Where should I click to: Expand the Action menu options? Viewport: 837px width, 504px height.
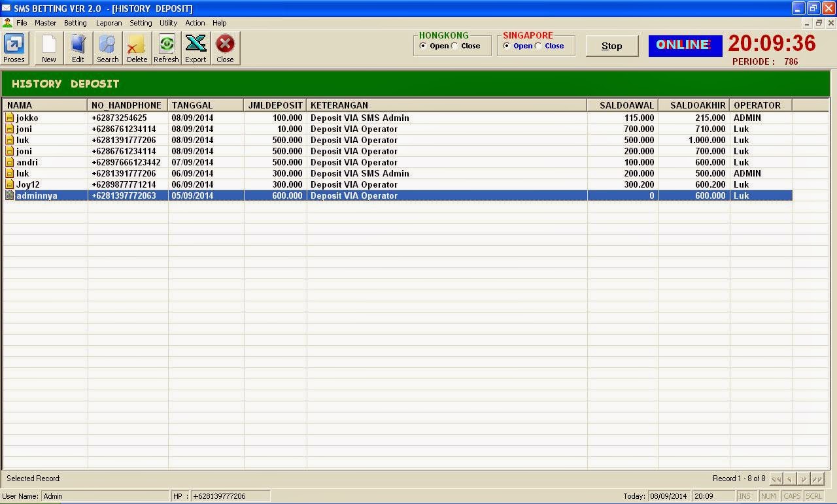pyautogui.click(x=195, y=22)
